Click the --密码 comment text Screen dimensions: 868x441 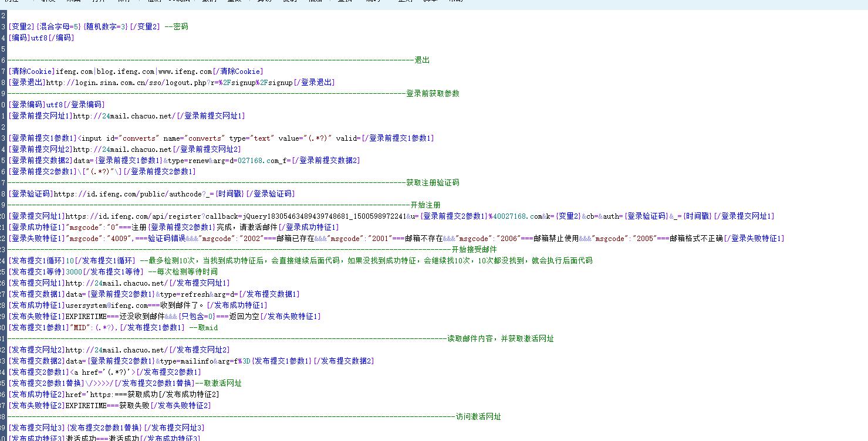coord(176,27)
